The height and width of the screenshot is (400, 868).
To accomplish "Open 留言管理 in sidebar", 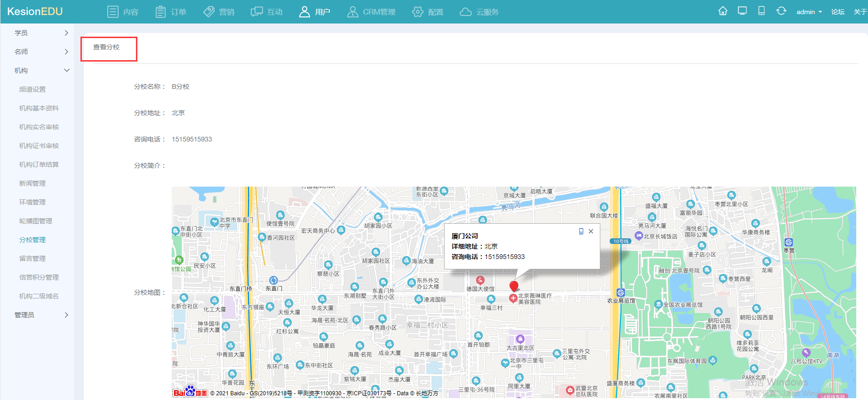I will (32, 259).
